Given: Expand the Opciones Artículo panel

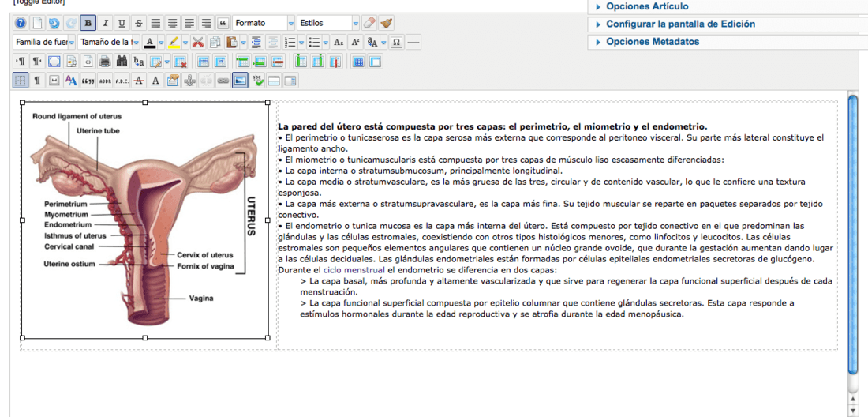Looking at the screenshot, I should pyautogui.click(x=647, y=6).
